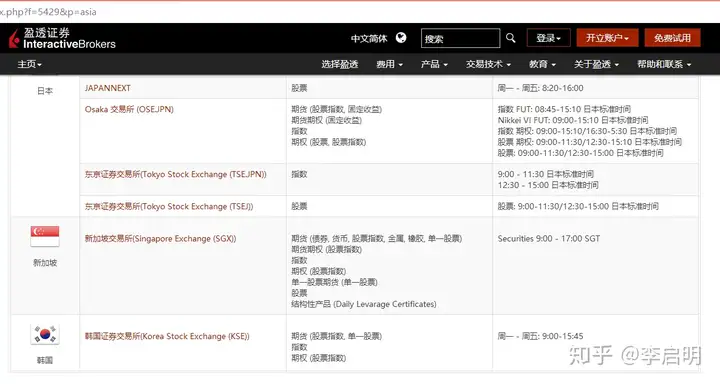The height and width of the screenshot is (384, 720).
Task: Click the 股票 product cell for JAPANNEXT
Action: (x=299, y=88)
